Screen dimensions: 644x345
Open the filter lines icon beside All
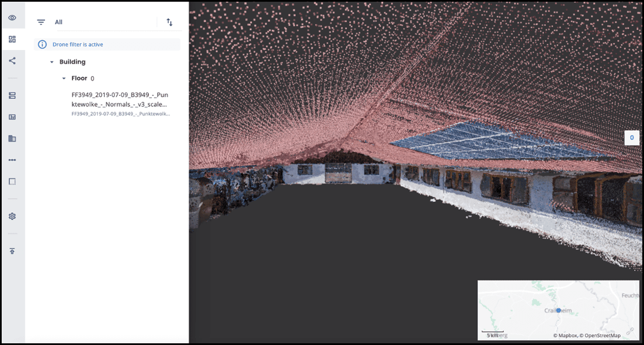tap(41, 22)
